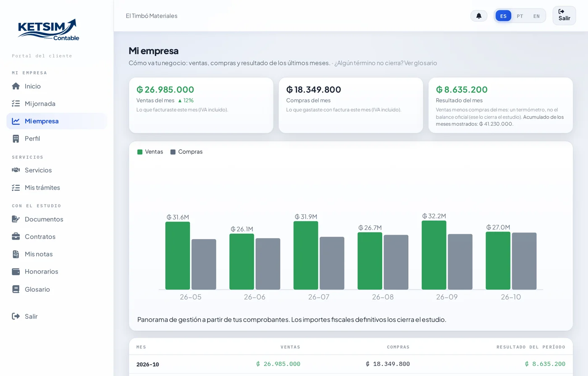Click the ₲ 26.985.000 table cell in the Ventas column
Image resolution: width=588 pixels, height=376 pixels.
(x=278, y=364)
